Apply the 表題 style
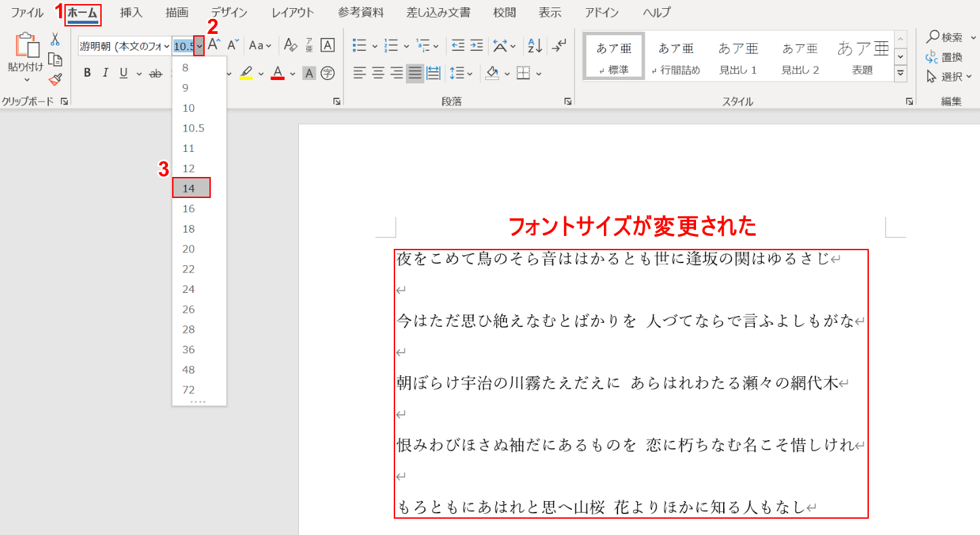 point(863,57)
